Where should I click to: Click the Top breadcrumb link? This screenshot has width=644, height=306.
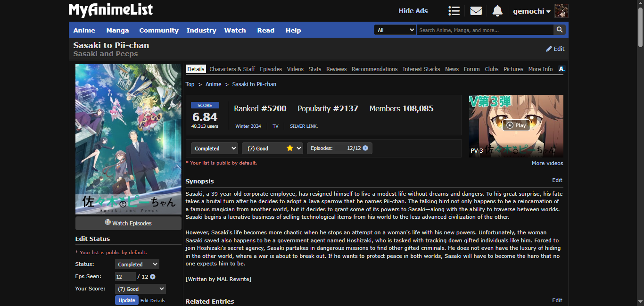point(190,84)
